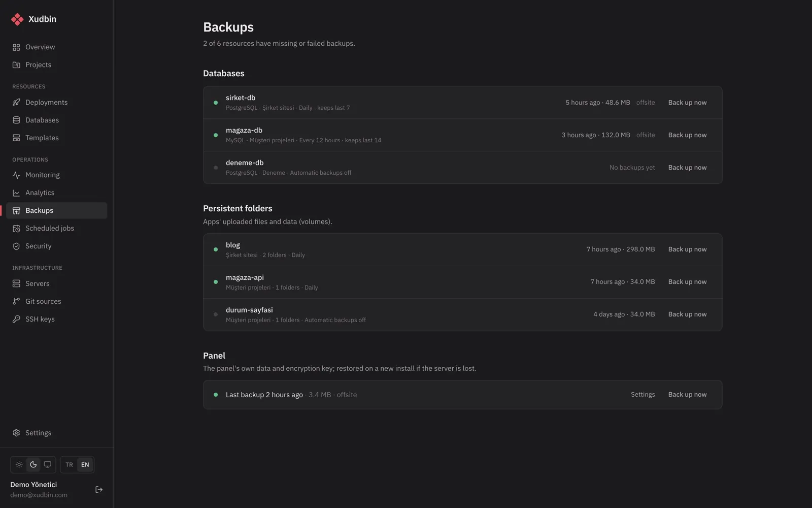Open Overview via its grid icon
The width and height of the screenshot is (812, 508).
16,47
